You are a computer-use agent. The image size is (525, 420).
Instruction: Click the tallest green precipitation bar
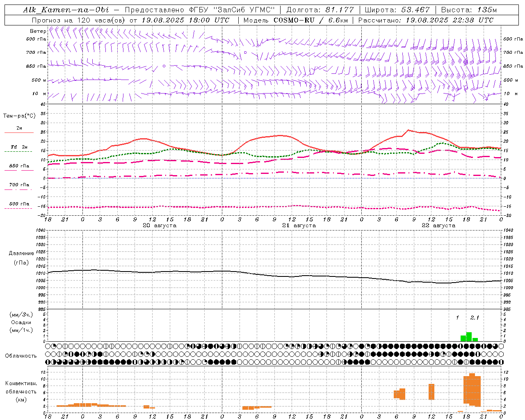tap(469, 337)
